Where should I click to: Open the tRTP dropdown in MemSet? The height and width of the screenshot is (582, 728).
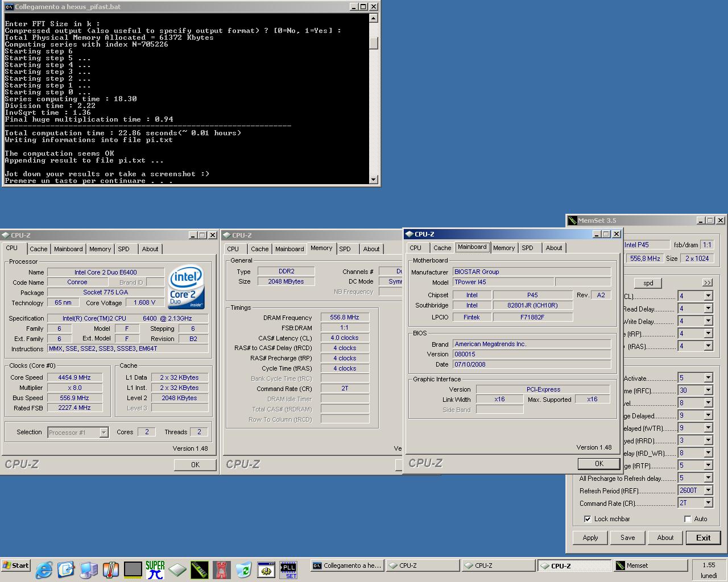(708, 465)
